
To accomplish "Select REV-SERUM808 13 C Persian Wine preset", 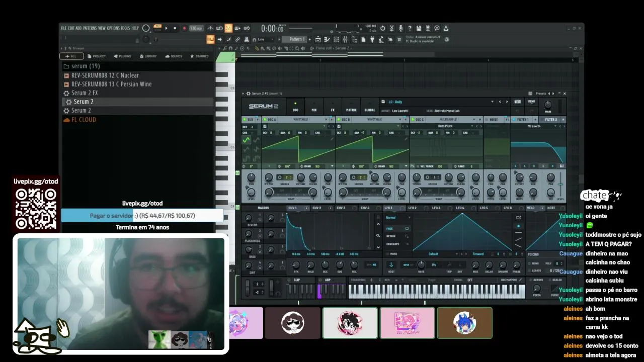I will 137,84.
